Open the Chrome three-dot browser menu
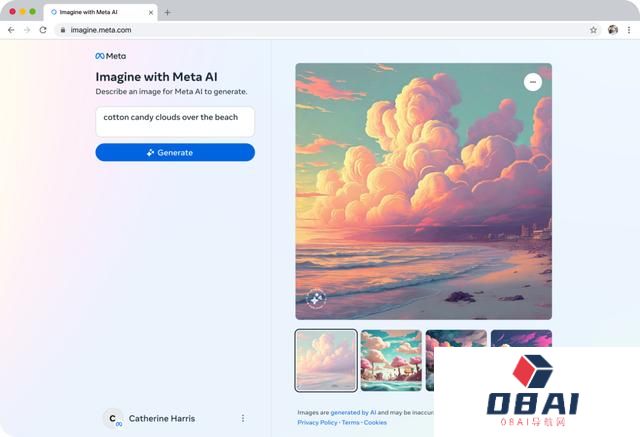The image size is (640, 437). click(x=628, y=30)
